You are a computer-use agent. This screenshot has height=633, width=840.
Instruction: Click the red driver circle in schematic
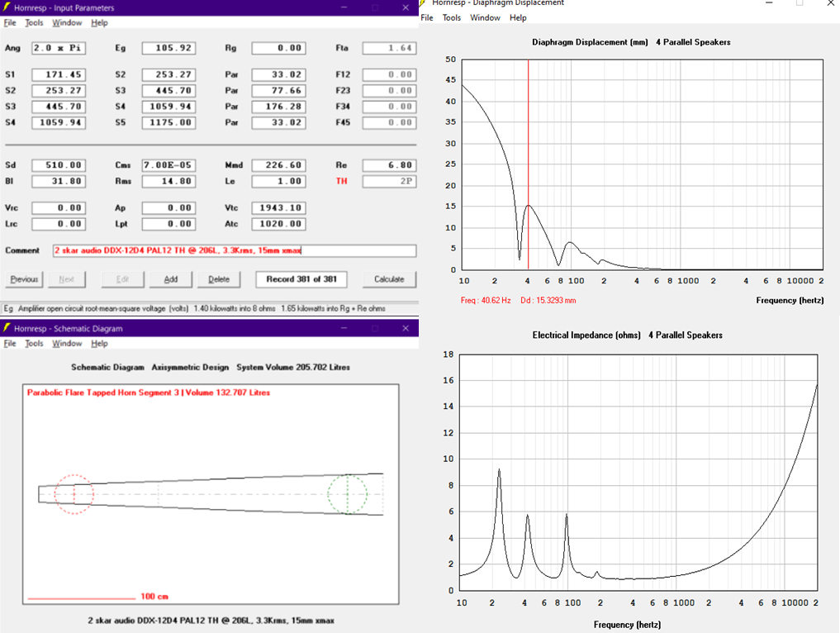point(74,494)
